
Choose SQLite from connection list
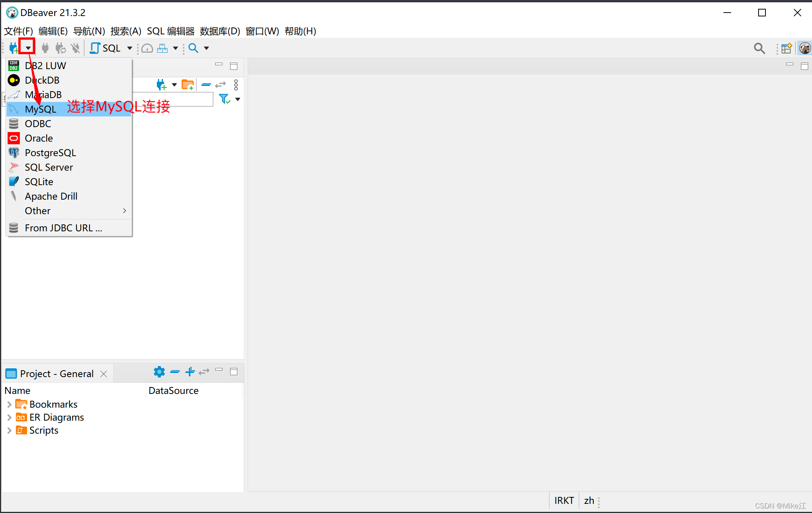click(69, 182)
